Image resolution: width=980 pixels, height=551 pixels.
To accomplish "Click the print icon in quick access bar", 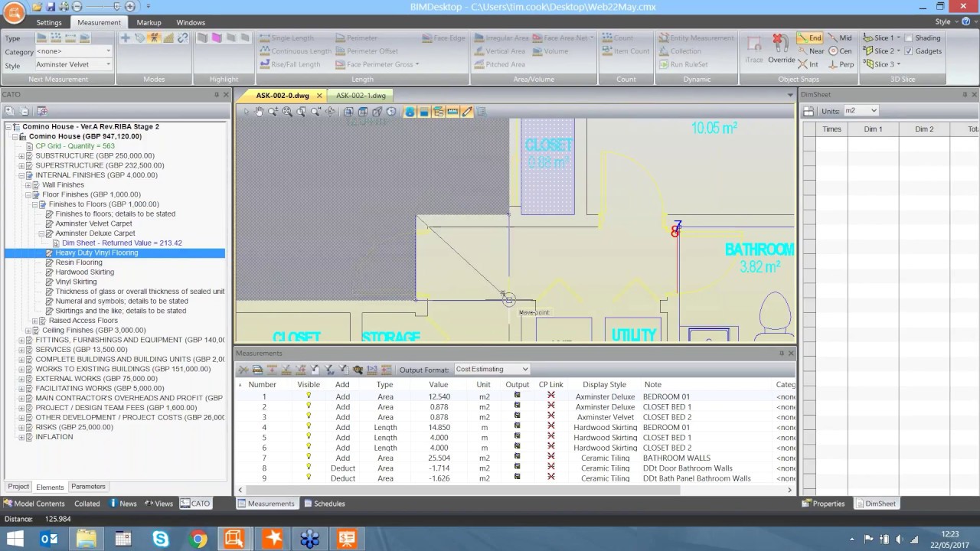I will pos(64,7).
